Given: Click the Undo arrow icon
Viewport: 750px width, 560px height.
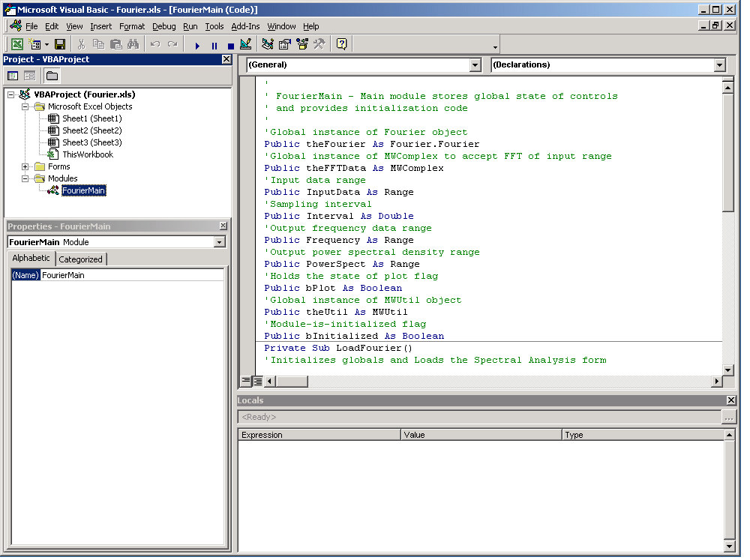Looking at the screenshot, I should point(155,44).
